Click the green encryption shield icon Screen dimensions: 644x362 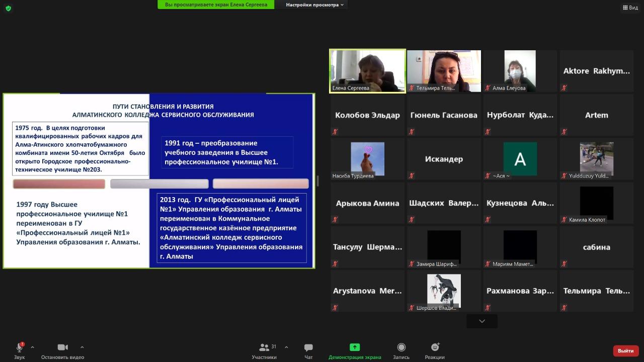click(x=8, y=8)
